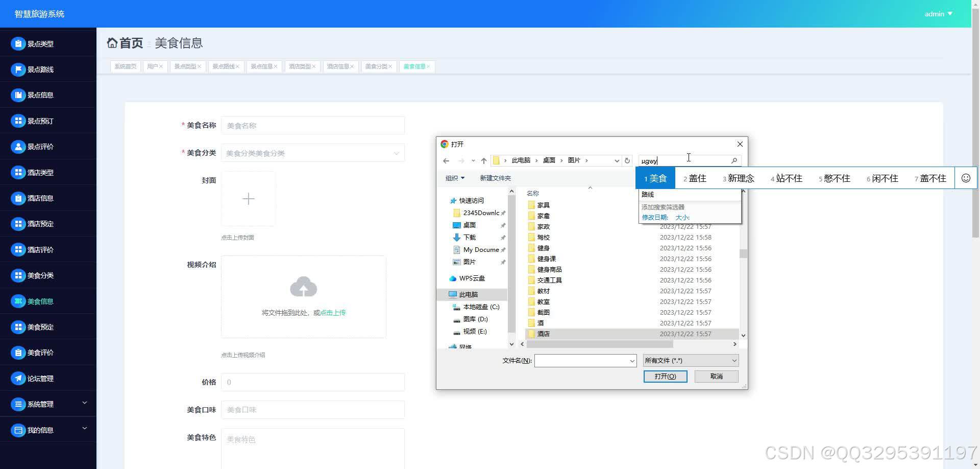Click 桌面 in the breadcrumb path
The image size is (980, 469).
(549, 160)
